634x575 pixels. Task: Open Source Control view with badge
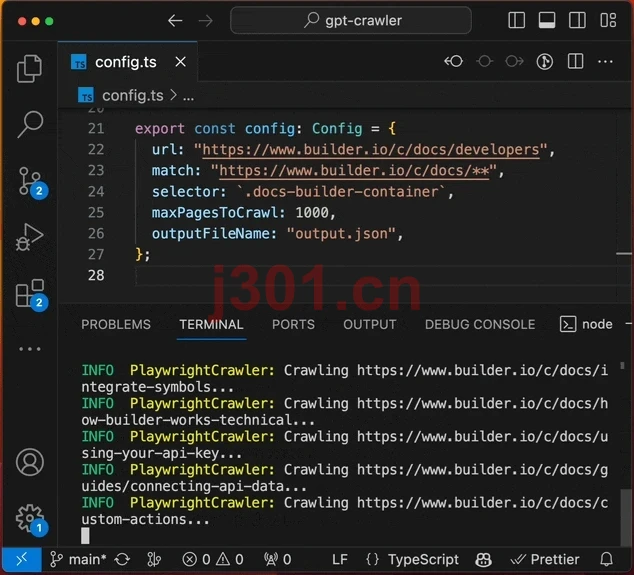pos(32,182)
